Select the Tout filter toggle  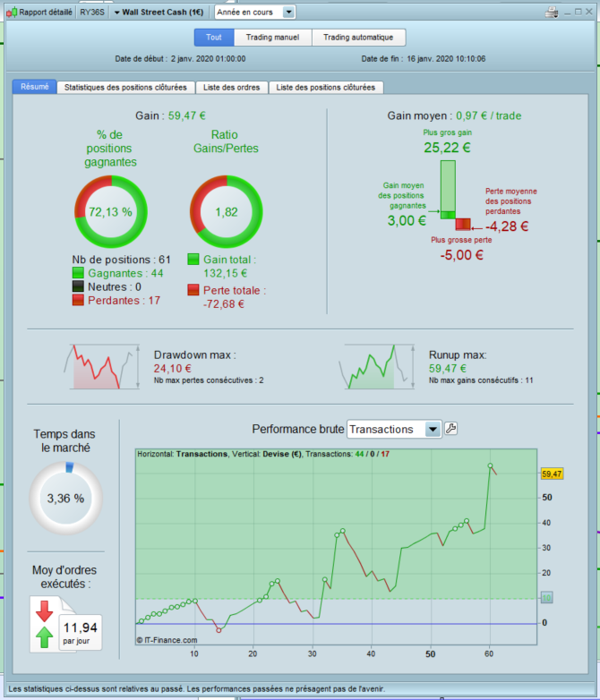coord(214,38)
